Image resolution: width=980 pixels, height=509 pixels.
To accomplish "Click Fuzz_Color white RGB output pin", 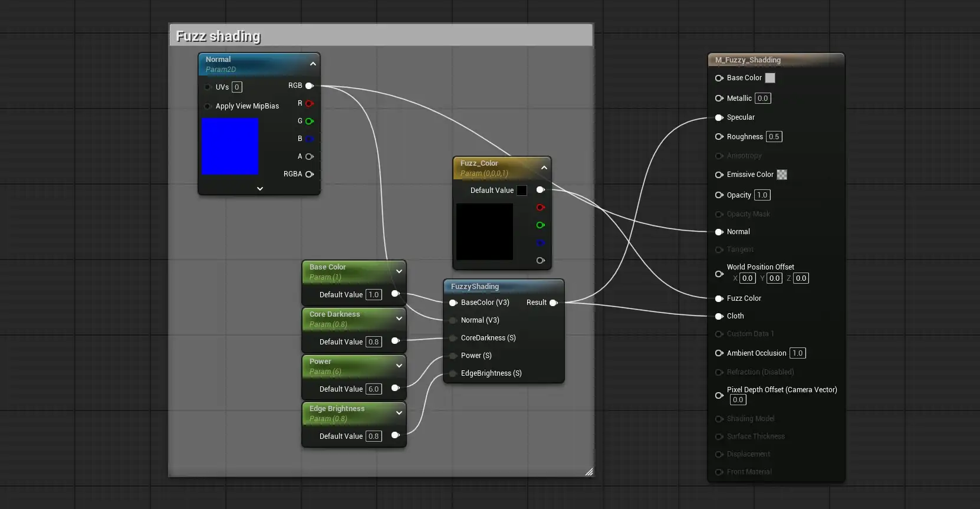I will point(540,190).
